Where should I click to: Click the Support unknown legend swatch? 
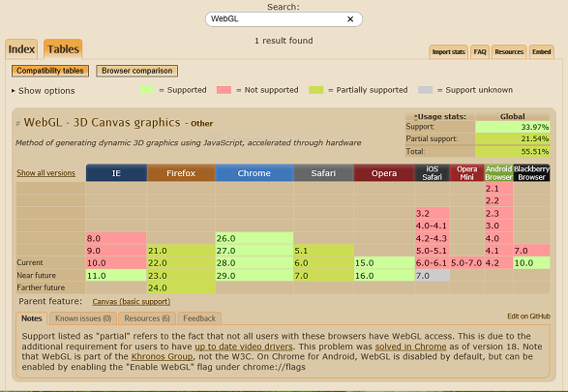point(426,90)
